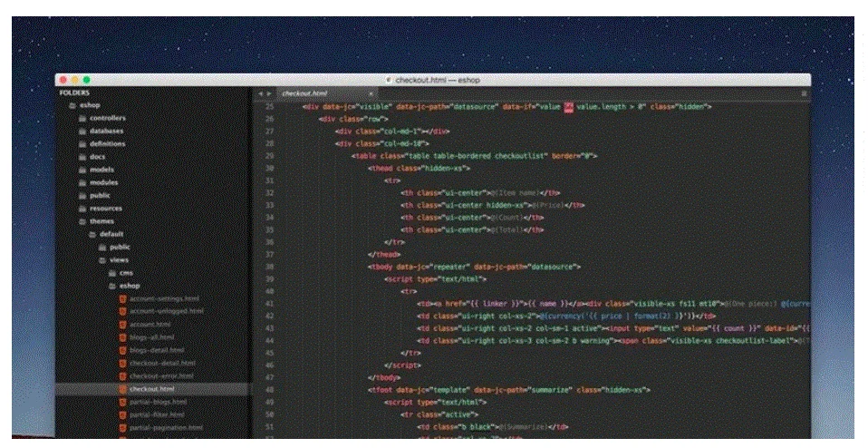
Task: Click the file icon in the window title bar
Action: click(x=389, y=81)
